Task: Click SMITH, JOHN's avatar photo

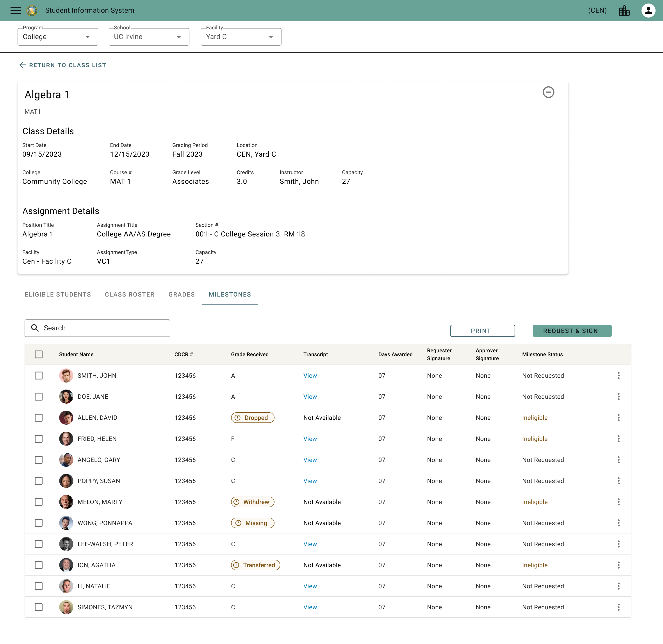Action: (66, 375)
